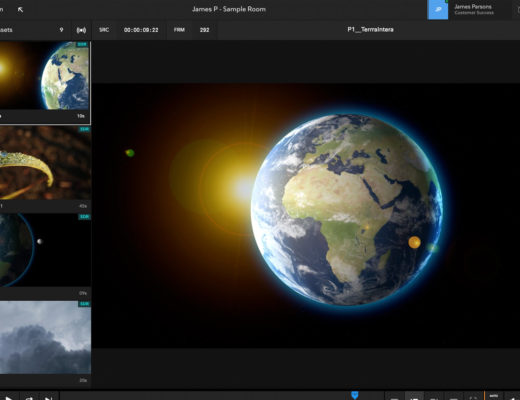Click the P1__TerraIntera clip title
The image size is (520, 400).
click(x=370, y=30)
